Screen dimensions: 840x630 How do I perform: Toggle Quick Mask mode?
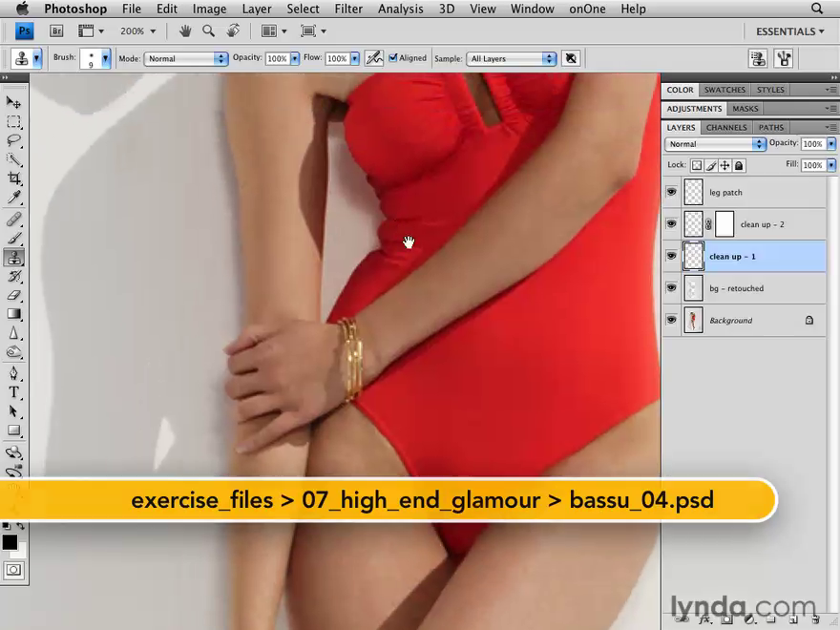(x=14, y=570)
